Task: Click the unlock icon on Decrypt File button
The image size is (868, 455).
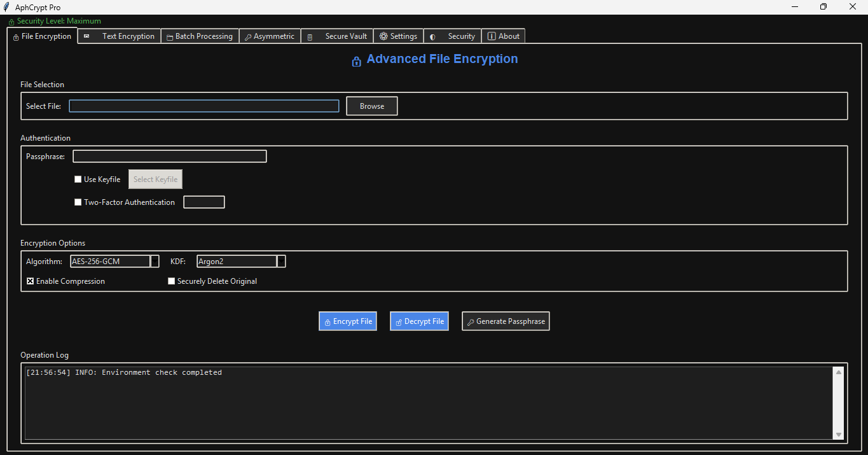Action: 399,322
